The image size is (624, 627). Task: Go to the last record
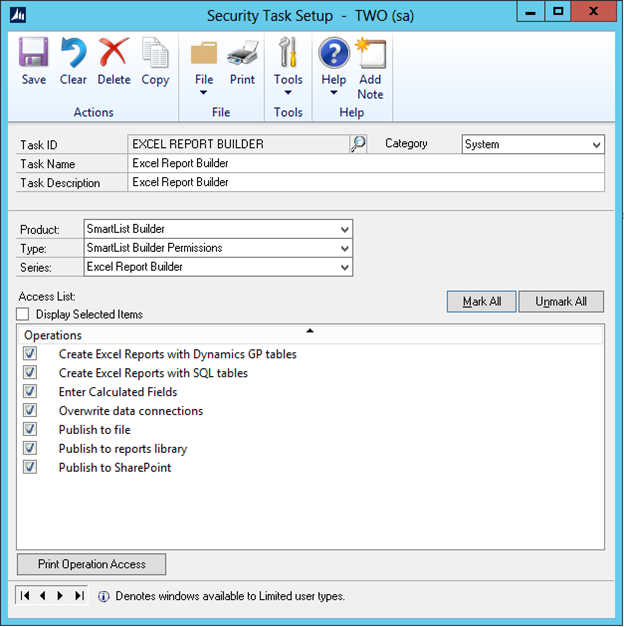[79, 596]
